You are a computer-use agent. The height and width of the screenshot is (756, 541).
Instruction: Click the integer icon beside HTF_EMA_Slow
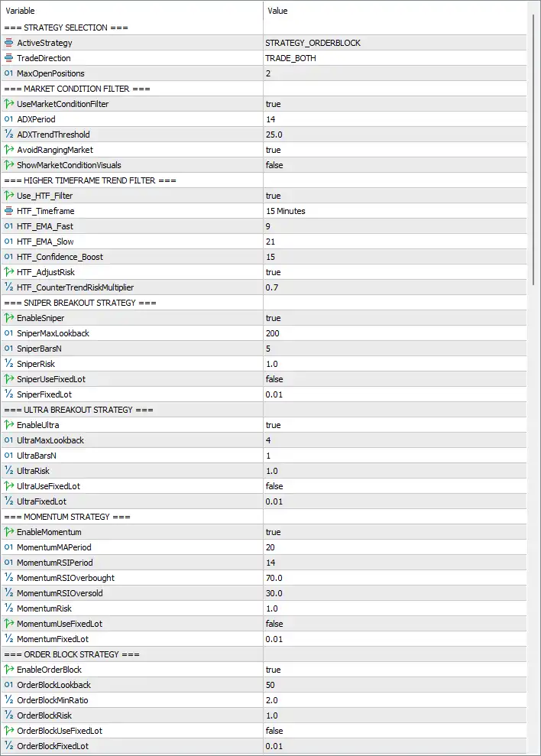point(8,242)
